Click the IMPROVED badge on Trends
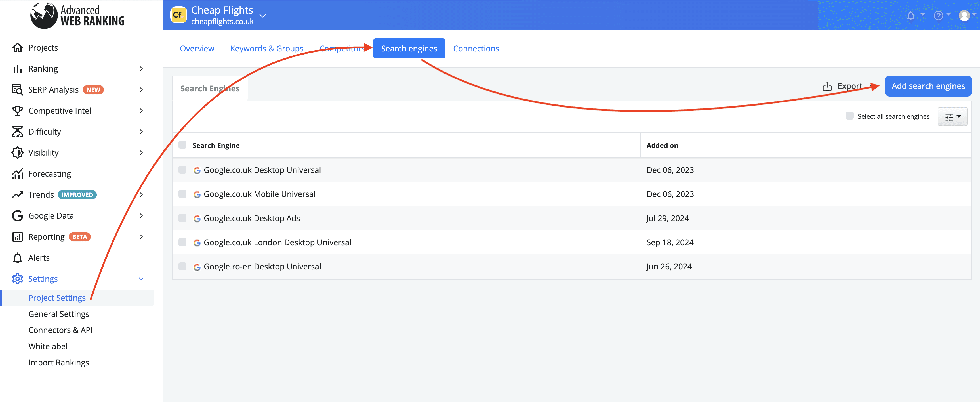 77,195
